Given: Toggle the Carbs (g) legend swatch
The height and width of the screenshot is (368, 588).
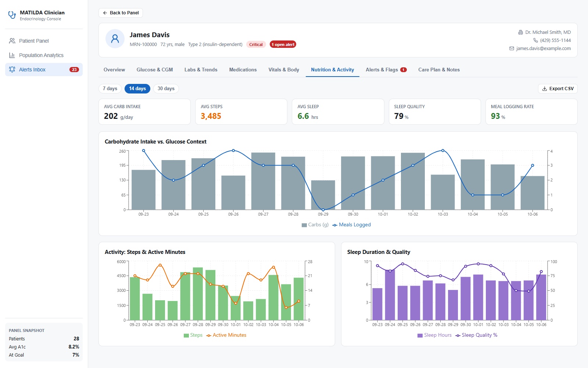Looking at the screenshot, I should [304, 225].
